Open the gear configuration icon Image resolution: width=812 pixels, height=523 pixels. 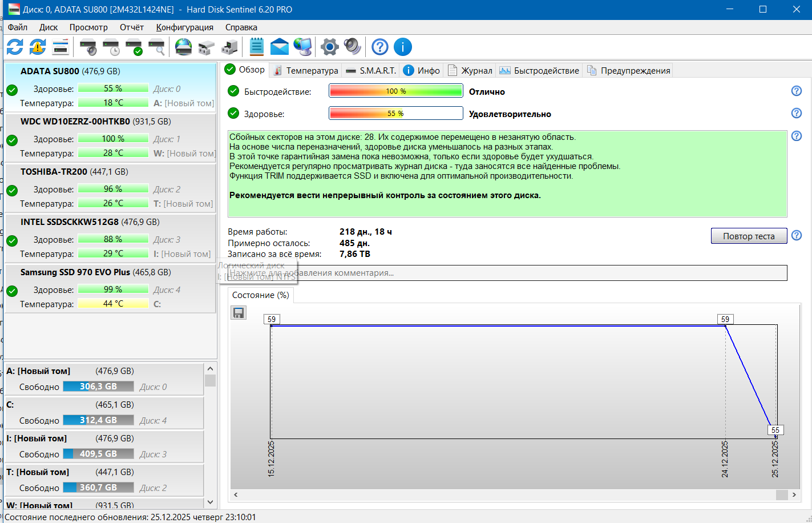click(x=329, y=47)
